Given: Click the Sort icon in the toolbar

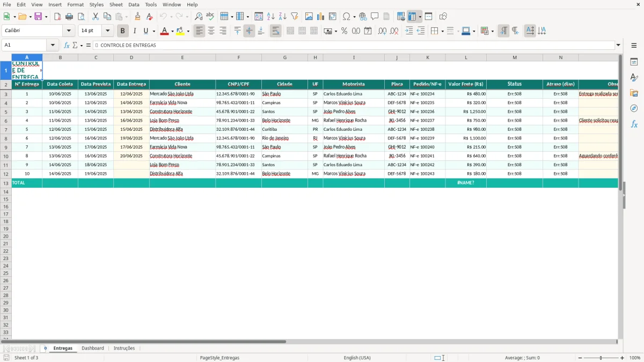Looking at the screenshot, I should pyautogui.click(x=259, y=17).
